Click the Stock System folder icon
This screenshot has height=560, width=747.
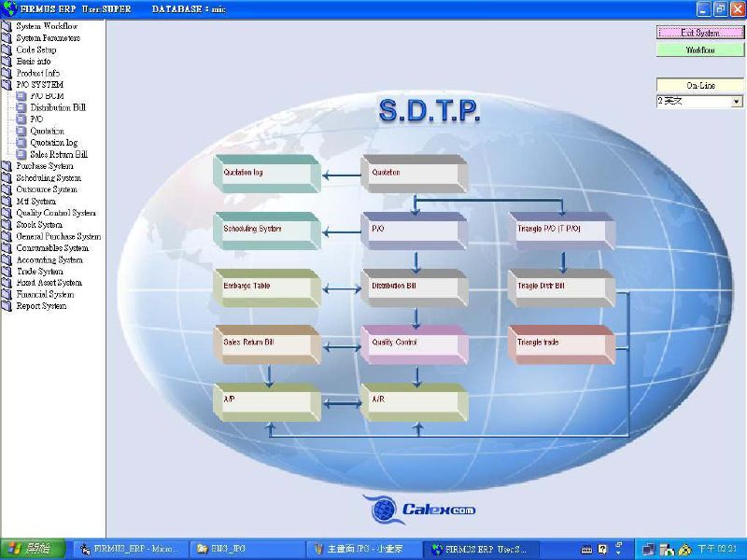tap(7, 225)
